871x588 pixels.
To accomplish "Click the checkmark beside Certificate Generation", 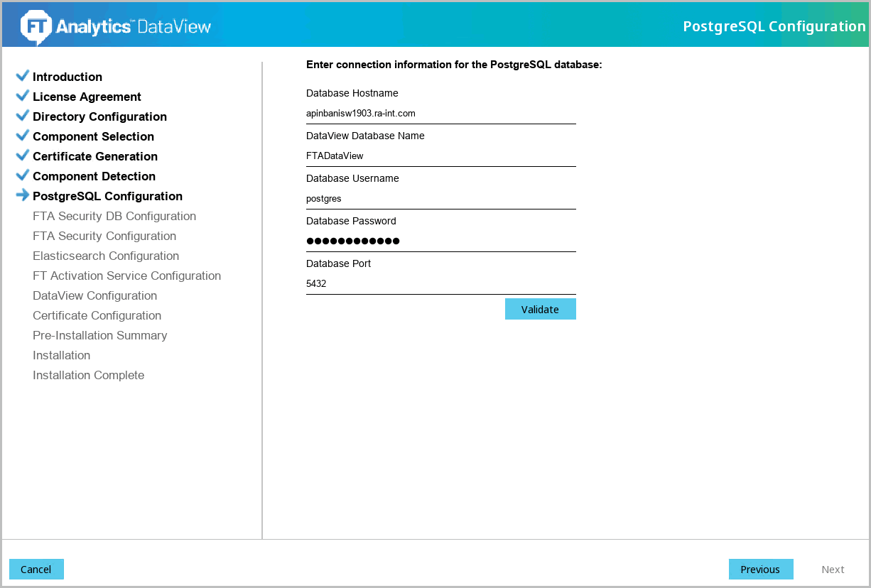I will (x=22, y=156).
